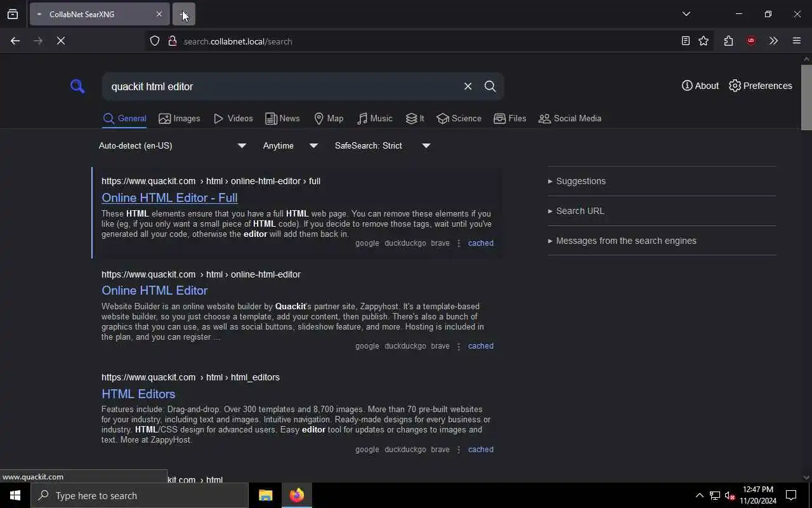
Task: Open more options for Online HTML Editor result
Action: (x=459, y=346)
